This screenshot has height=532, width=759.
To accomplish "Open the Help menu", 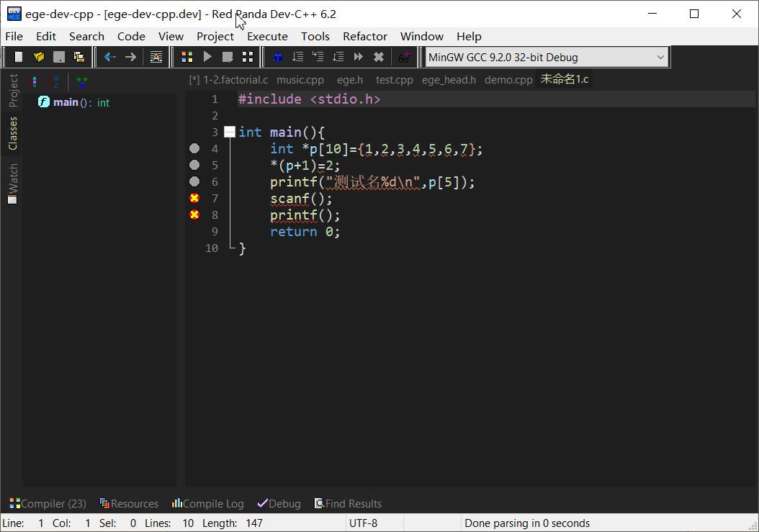I will pyautogui.click(x=469, y=36).
